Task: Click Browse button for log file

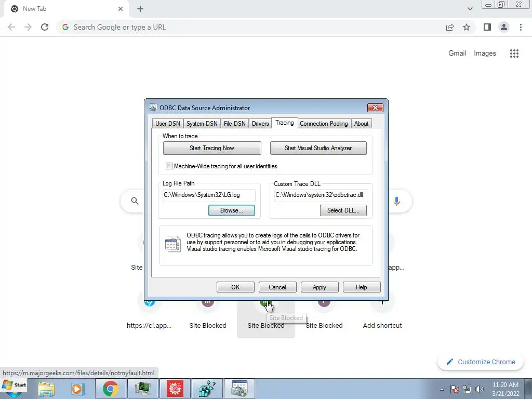Action: [232, 210]
